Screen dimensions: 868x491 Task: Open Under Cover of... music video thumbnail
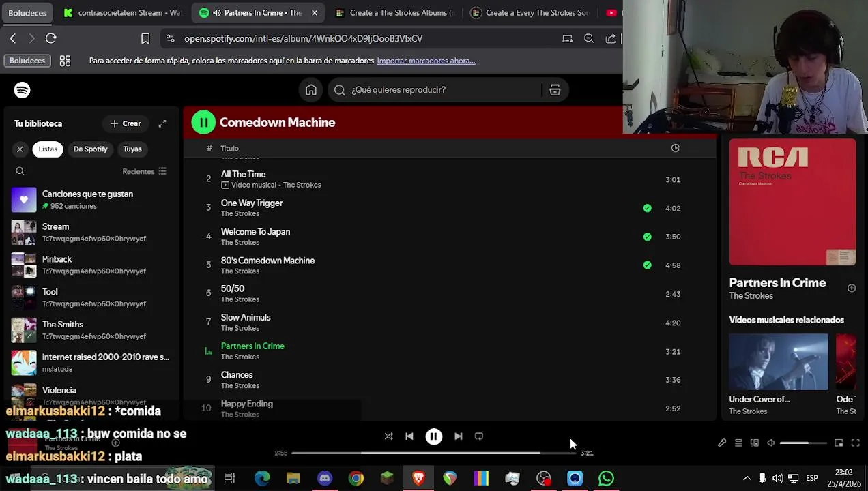point(779,362)
